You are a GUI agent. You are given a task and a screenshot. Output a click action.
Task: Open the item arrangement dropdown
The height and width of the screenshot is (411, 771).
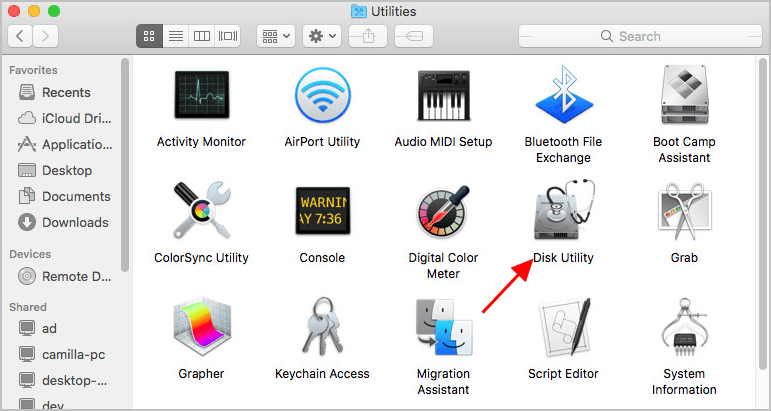pyautogui.click(x=276, y=36)
